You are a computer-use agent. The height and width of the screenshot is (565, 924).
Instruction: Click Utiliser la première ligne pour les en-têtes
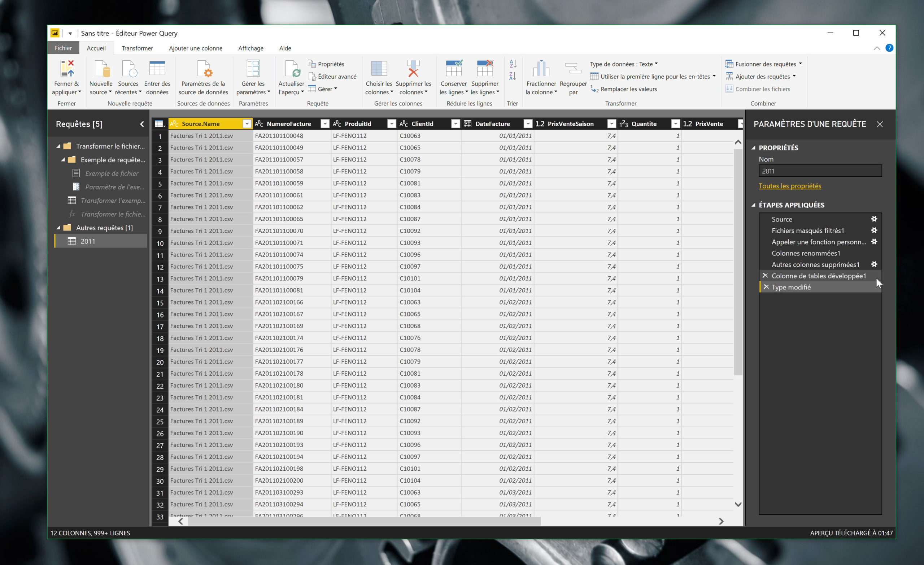tap(653, 76)
